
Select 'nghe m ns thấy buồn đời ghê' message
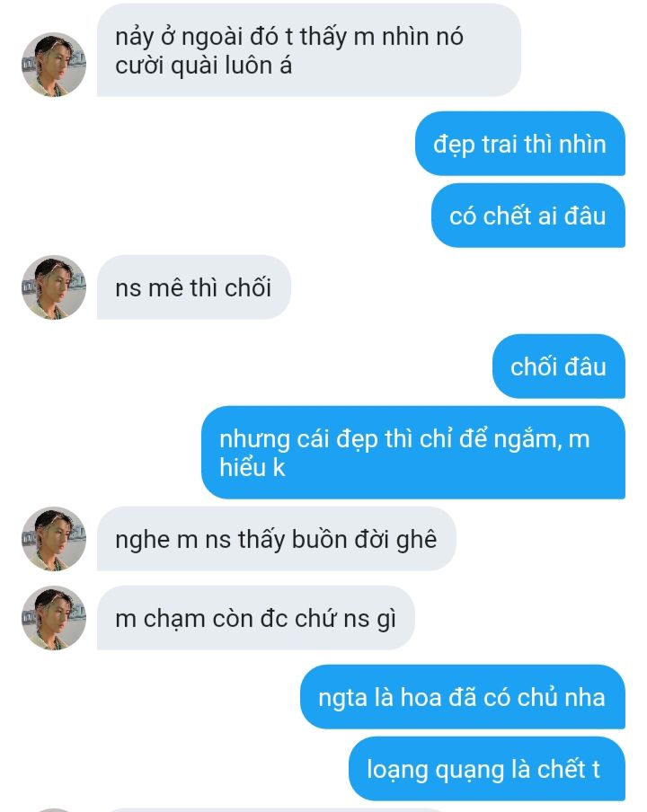[x=277, y=539]
